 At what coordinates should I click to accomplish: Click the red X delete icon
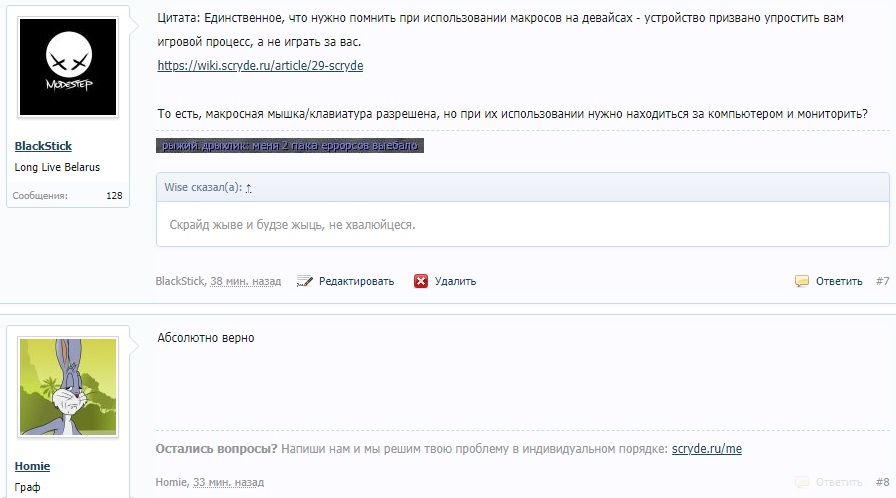click(421, 281)
